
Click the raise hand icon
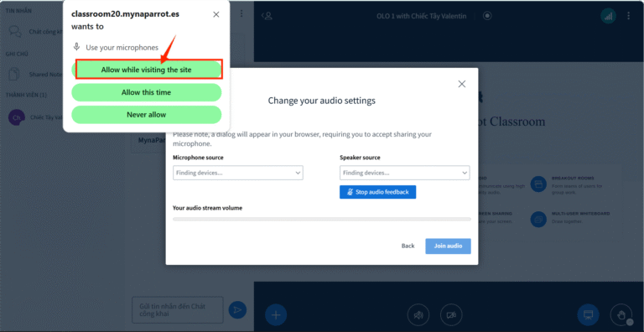tap(621, 315)
